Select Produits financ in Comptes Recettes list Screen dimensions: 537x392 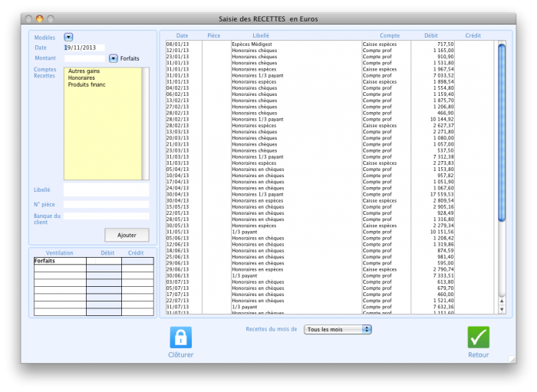point(87,84)
